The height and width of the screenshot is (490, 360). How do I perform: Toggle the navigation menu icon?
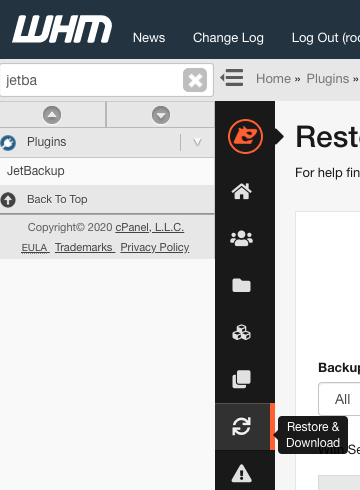[x=232, y=78]
